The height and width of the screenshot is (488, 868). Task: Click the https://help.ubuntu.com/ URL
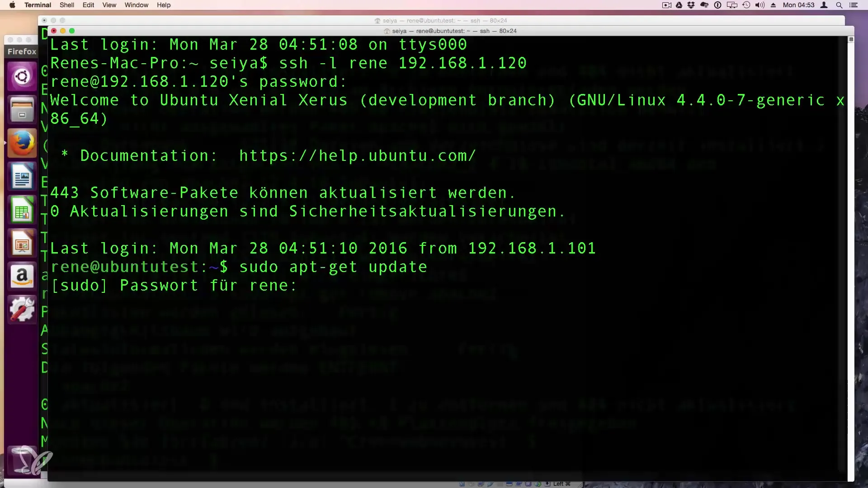tap(358, 155)
